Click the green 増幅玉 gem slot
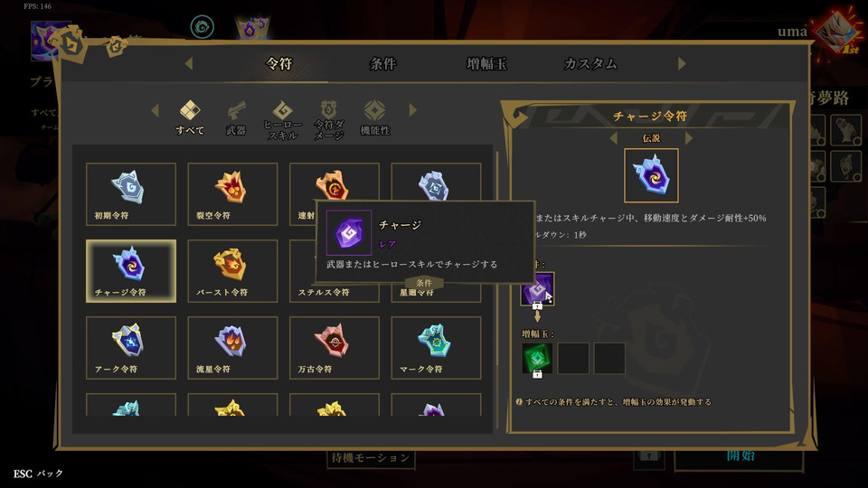 (537, 358)
